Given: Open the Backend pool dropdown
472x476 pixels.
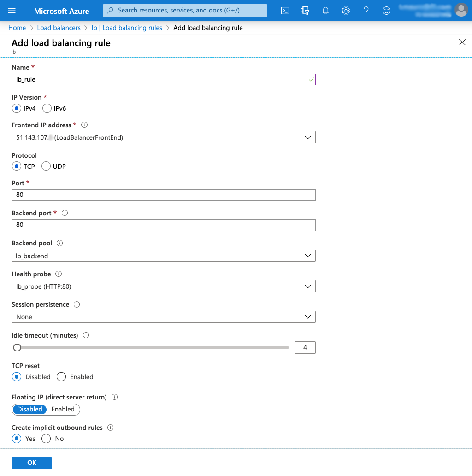Looking at the screenshot, I should [x=163, y=256].
